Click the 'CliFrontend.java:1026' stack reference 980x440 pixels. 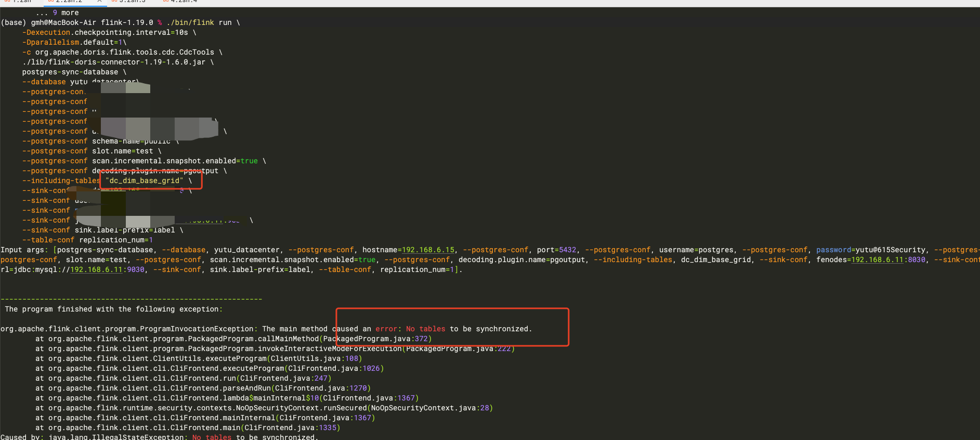click(334, 369)
